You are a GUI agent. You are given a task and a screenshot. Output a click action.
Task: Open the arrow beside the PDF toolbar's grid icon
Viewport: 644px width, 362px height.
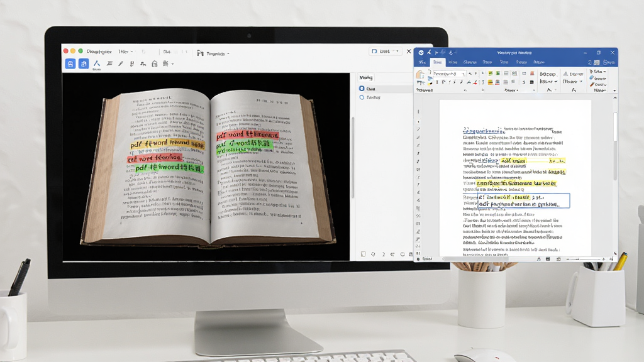(x=172, y=64)
